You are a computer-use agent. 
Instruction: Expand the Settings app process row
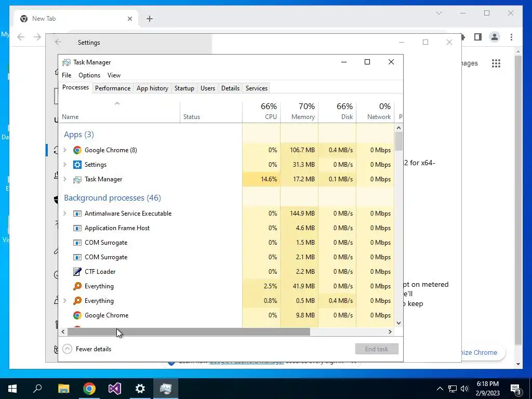[x=65, y=165]
